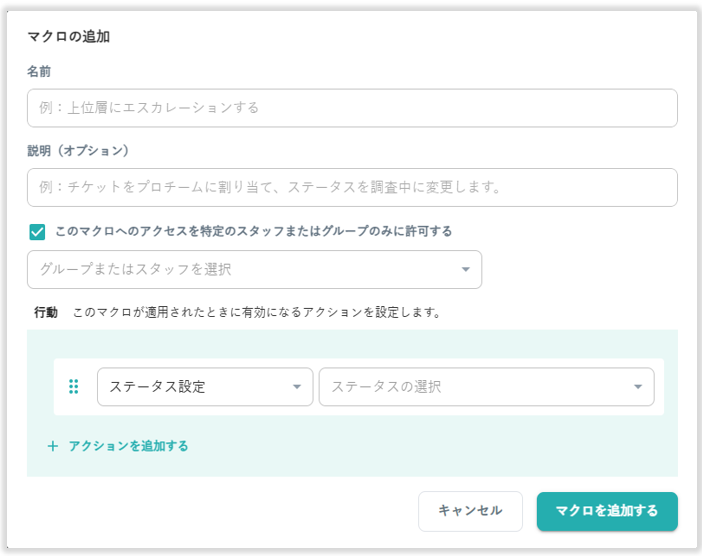
Task: Click the caret icon in the ステータスの選択 box
Action: pos(637,387)
